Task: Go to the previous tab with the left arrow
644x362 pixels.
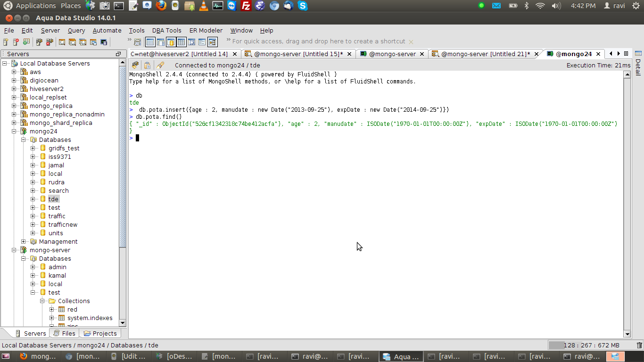Action: (611, 54)
